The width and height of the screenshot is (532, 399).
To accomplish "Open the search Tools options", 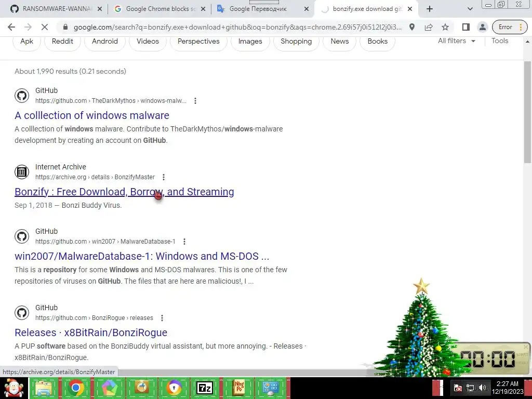I will pos(500,41).
